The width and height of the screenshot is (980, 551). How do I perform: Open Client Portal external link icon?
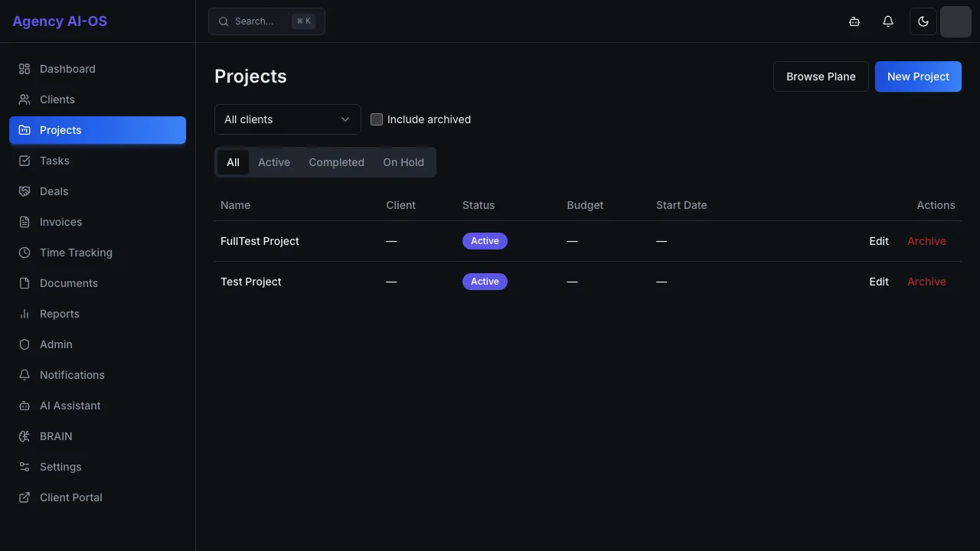click(x=24, y=497)
